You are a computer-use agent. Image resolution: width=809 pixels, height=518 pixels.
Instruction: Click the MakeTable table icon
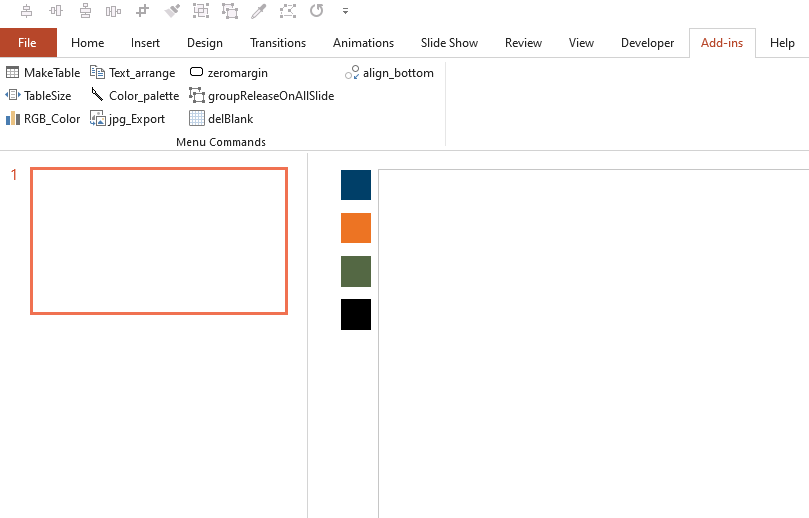point(12,72)
